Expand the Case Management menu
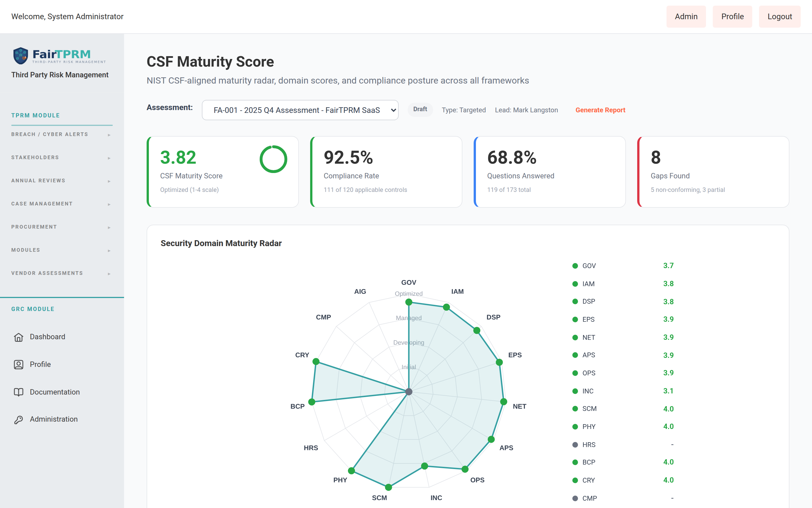812x508 pixels. click(62, 204)
